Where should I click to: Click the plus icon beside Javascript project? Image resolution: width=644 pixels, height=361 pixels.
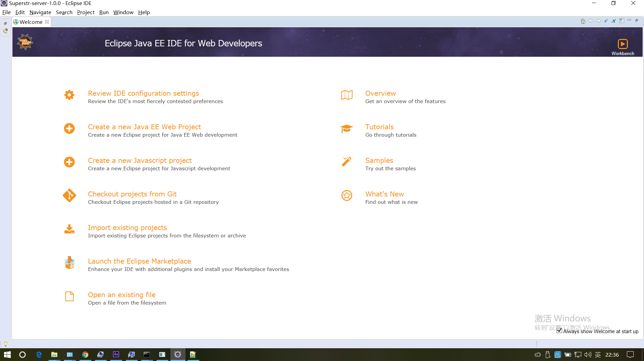click(x=69, y=162)
